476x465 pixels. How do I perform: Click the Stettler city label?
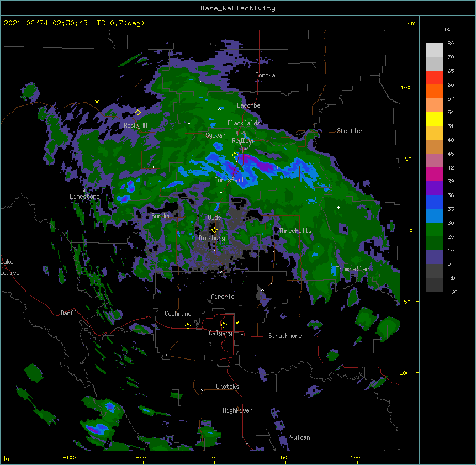(350, 131)
